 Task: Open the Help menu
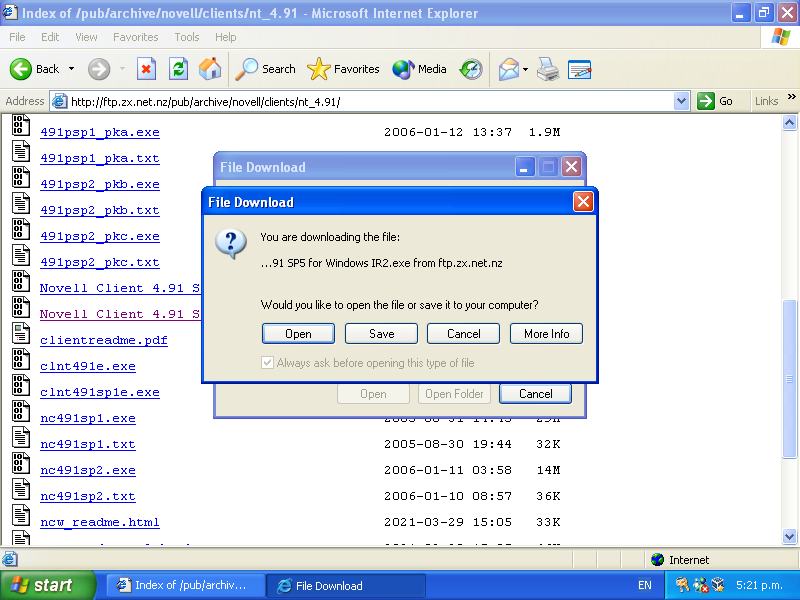[226, 37]
